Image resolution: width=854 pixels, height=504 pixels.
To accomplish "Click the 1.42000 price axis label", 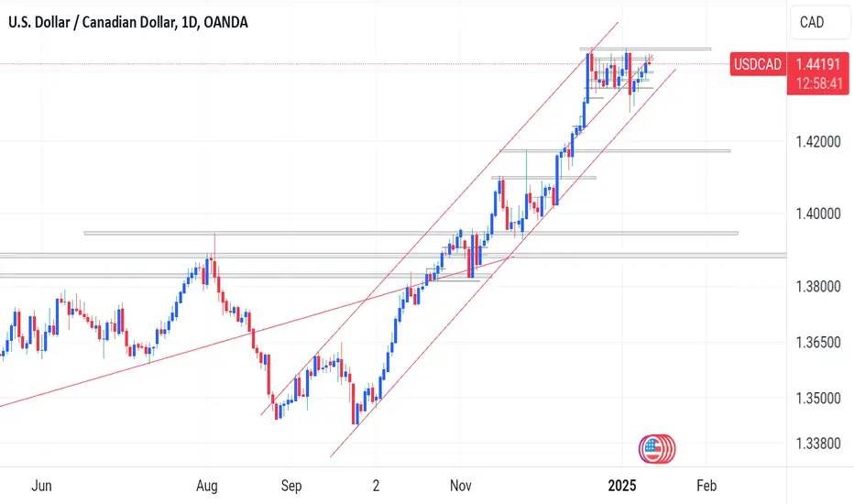I will click(x=818, y=142).
